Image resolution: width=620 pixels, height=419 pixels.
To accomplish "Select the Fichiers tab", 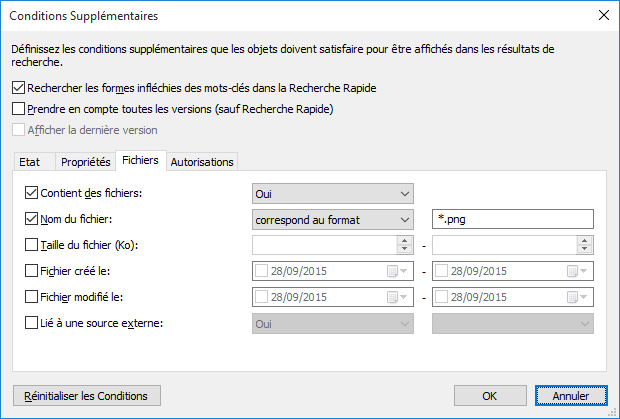I will [139, 161].
